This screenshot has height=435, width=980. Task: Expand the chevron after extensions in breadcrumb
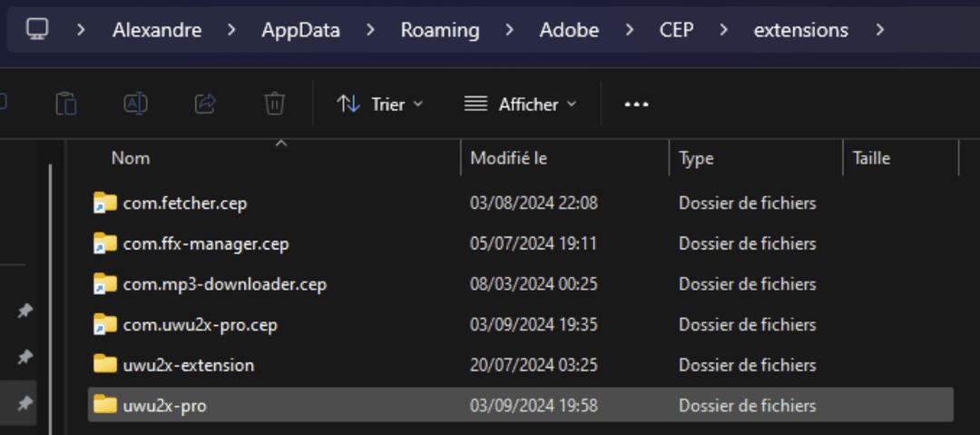pyautogui.click(x=879, y=30)
